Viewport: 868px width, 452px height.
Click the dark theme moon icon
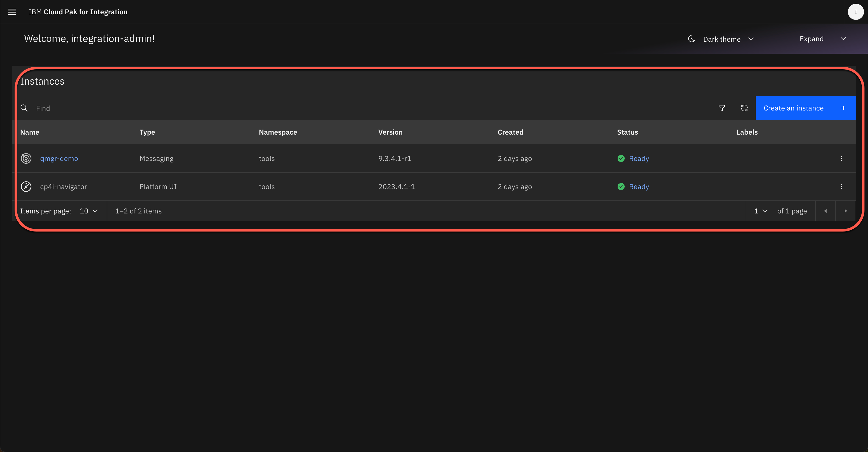click(x=691, y=39)
